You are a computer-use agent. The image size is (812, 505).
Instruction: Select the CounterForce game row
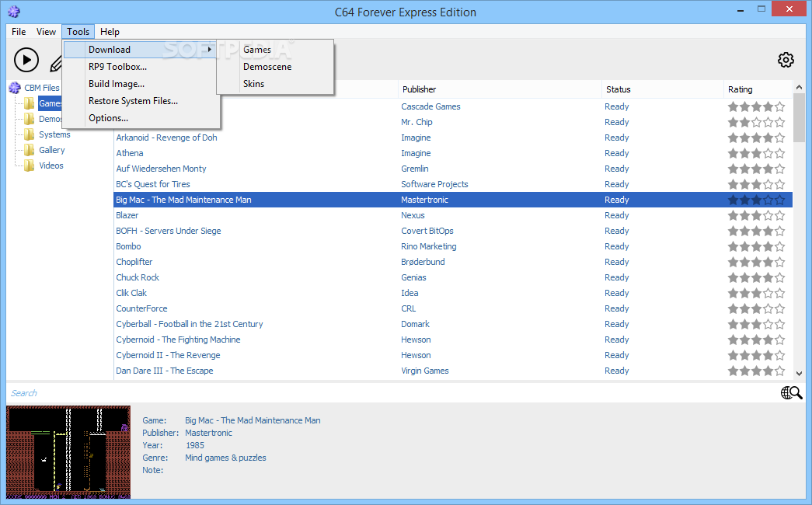point(452,308)
